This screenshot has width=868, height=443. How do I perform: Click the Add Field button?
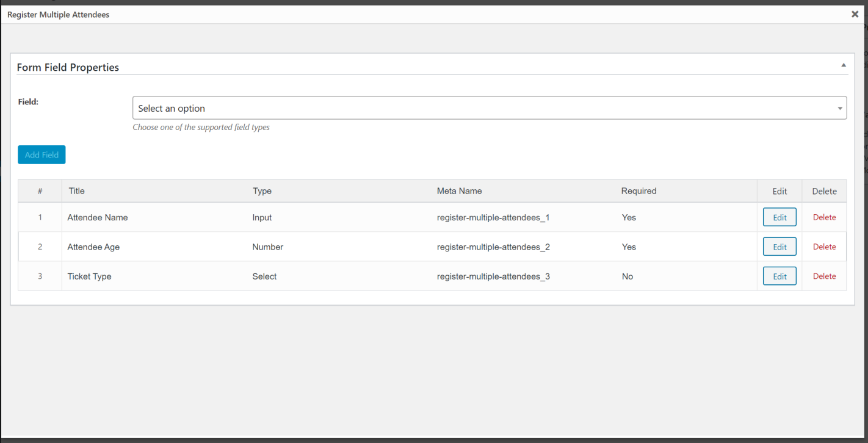[42, 155]
